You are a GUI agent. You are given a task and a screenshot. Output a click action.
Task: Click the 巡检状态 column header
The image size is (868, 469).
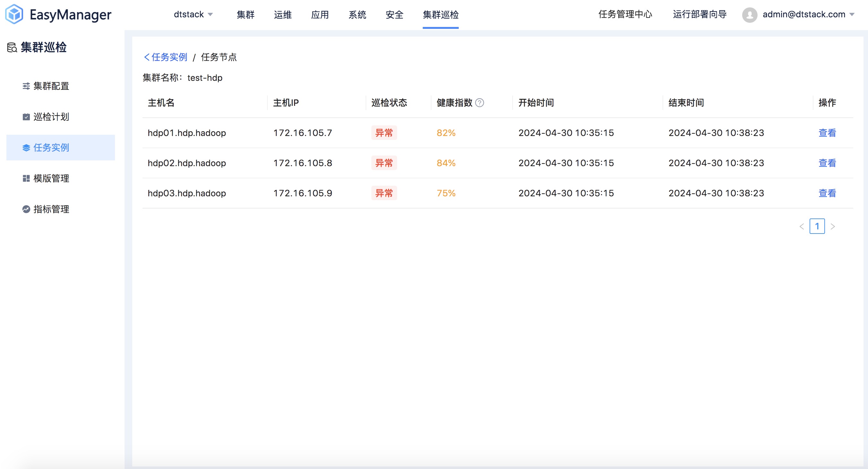[x=389, y=103]
